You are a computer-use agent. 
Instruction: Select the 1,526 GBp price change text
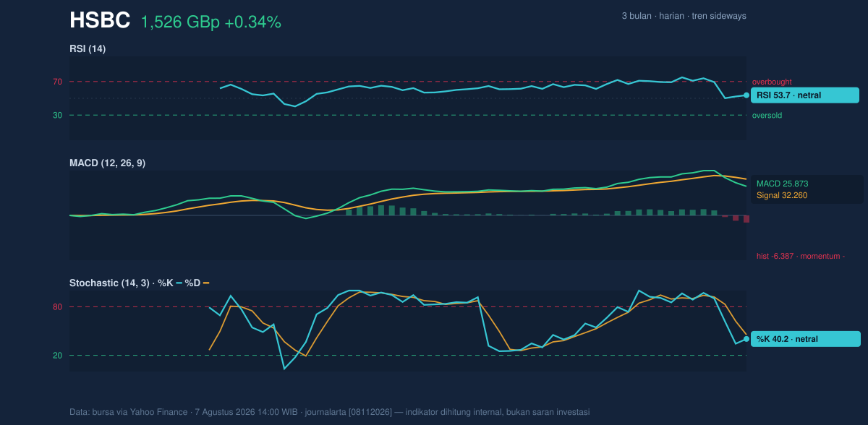coord(210,22)
